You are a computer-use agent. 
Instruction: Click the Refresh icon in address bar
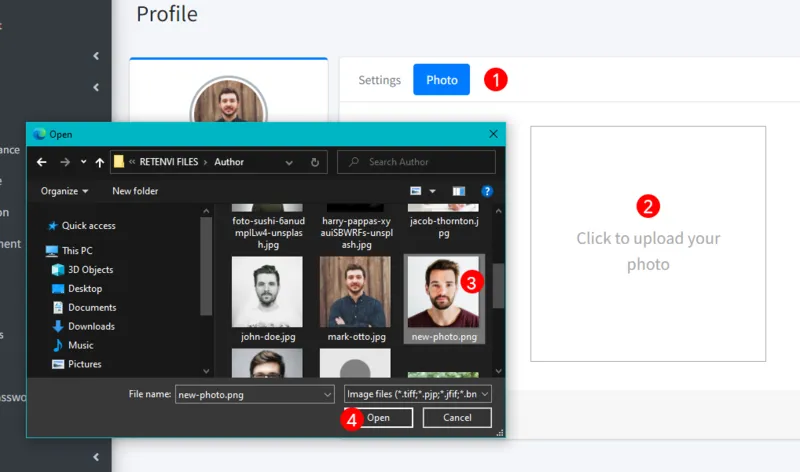click(315, 162)
